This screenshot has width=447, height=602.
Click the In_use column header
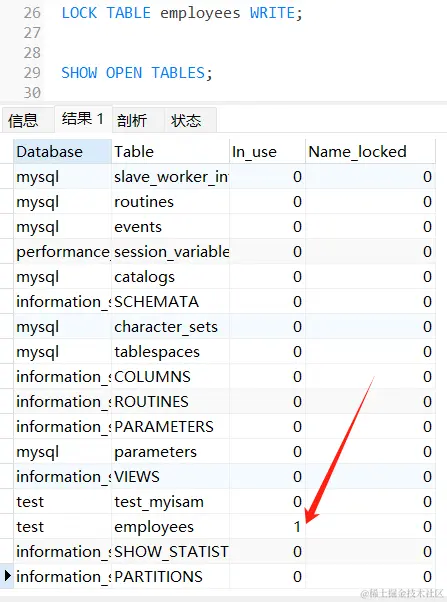[x=267, y=152]
